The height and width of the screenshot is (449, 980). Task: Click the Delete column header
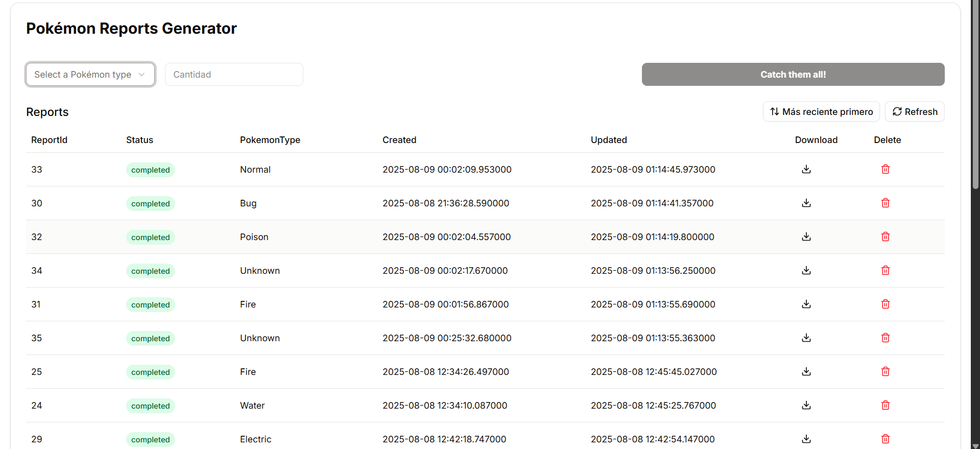point(887,140)
